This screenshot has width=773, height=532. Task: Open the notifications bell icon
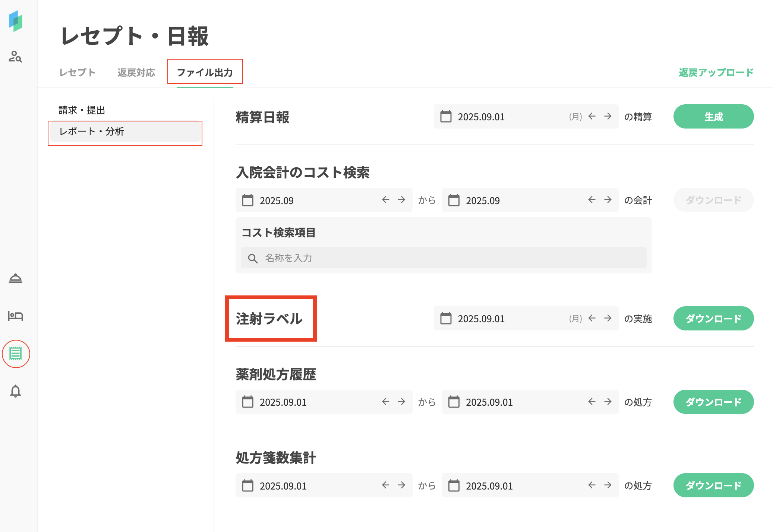click(15, 391)
